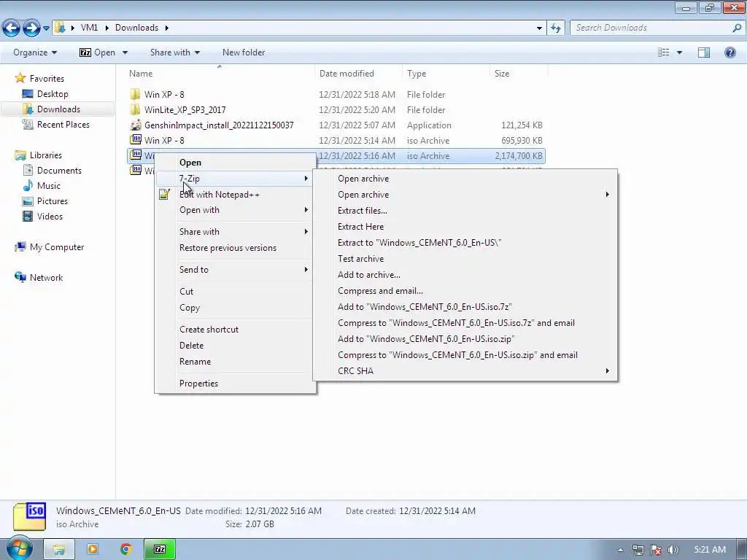The width and height of the screenshot is (747, 560).
Task: Open the Help question mark icon
Action: 729,52
